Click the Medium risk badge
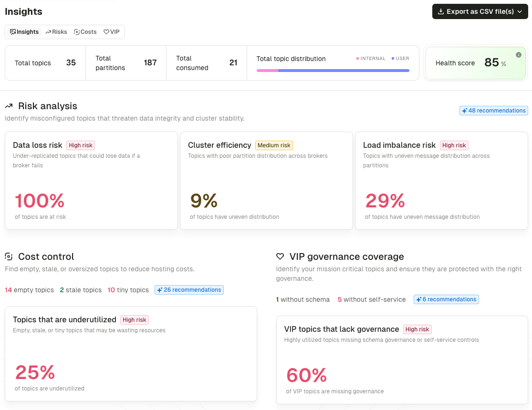Image resolution: width=532 pixels, height=410 pixels. 274,145
